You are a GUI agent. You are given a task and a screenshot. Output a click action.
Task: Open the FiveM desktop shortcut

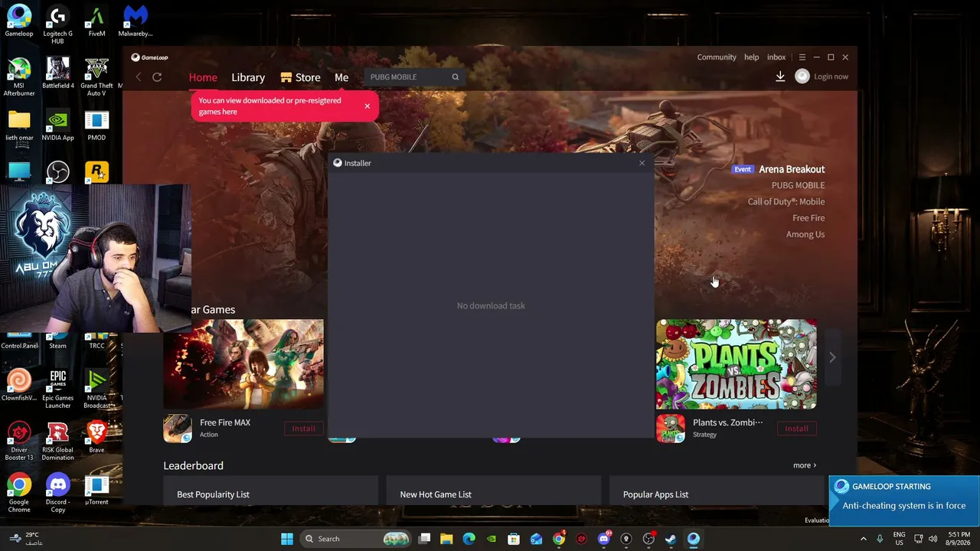[x=96, y=21]
